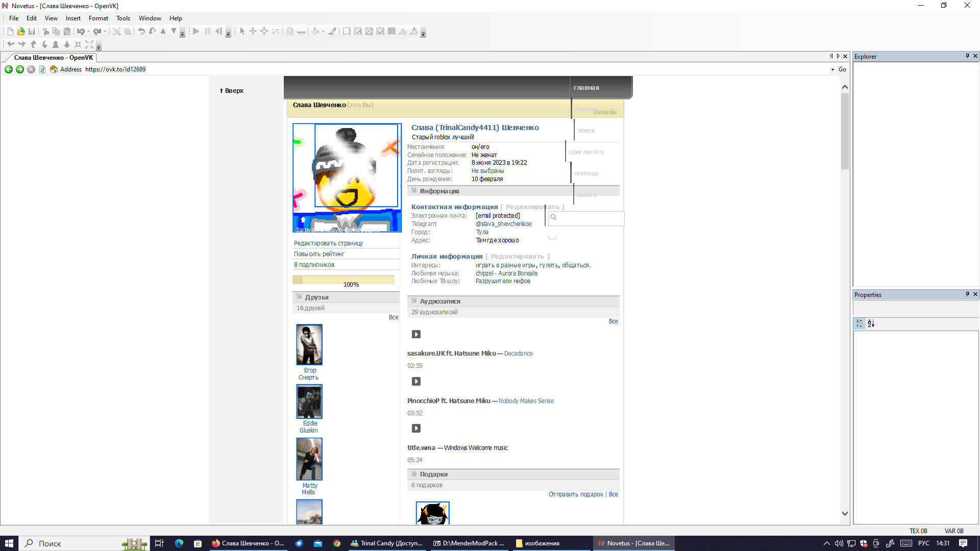Click the Paste toolbar icon
The height and width of the screenshot is (551, 980).
(x=67, y=32)
